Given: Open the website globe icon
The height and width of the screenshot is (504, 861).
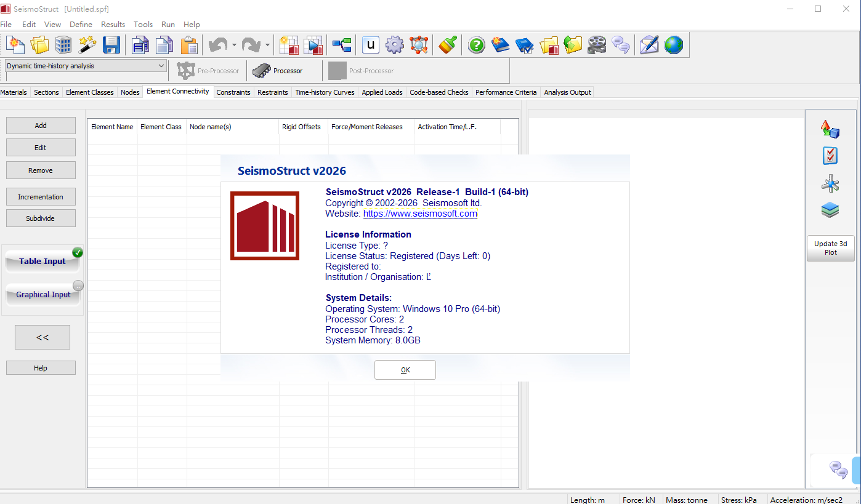Looking at the screenshot, I should point(673,45).
